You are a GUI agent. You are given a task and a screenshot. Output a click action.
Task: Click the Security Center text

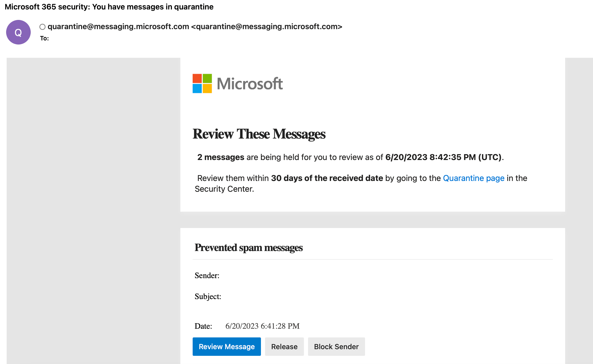click(224, 189)
